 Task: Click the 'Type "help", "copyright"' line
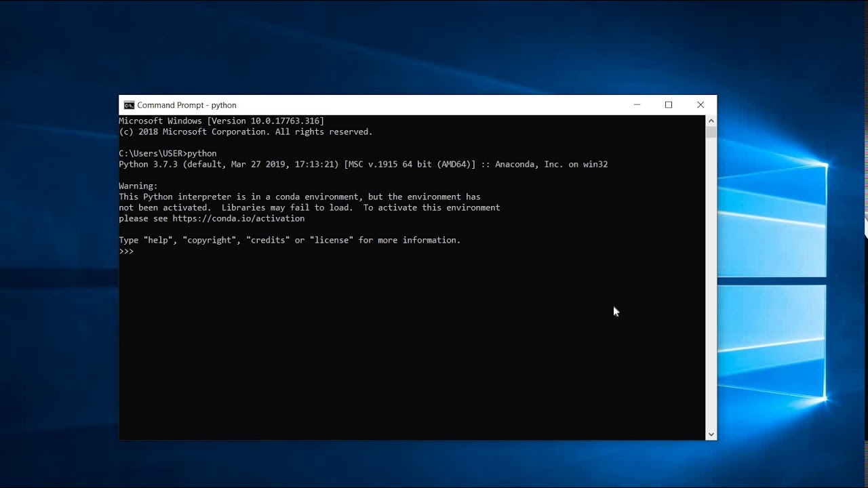pyautogui.click(x=290, y=240)
